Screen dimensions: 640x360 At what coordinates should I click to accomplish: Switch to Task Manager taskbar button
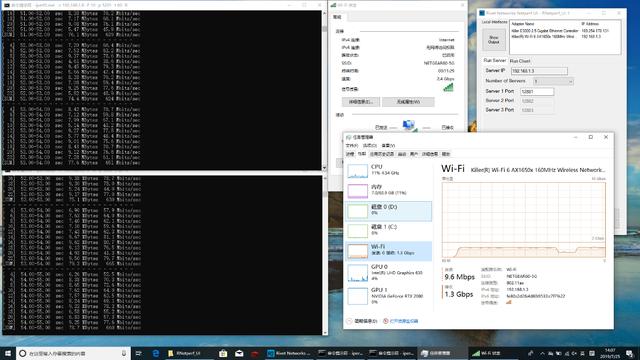(x=443, y=353)
